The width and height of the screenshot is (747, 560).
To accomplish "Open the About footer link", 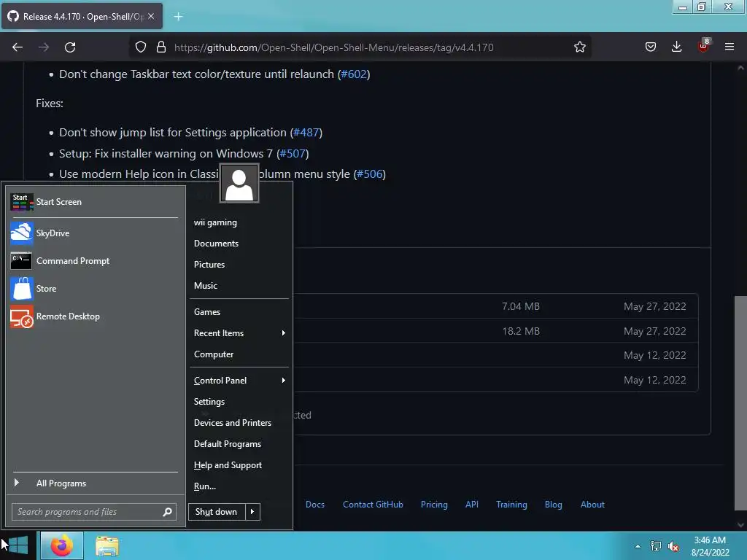I will [x=592, y=505].
